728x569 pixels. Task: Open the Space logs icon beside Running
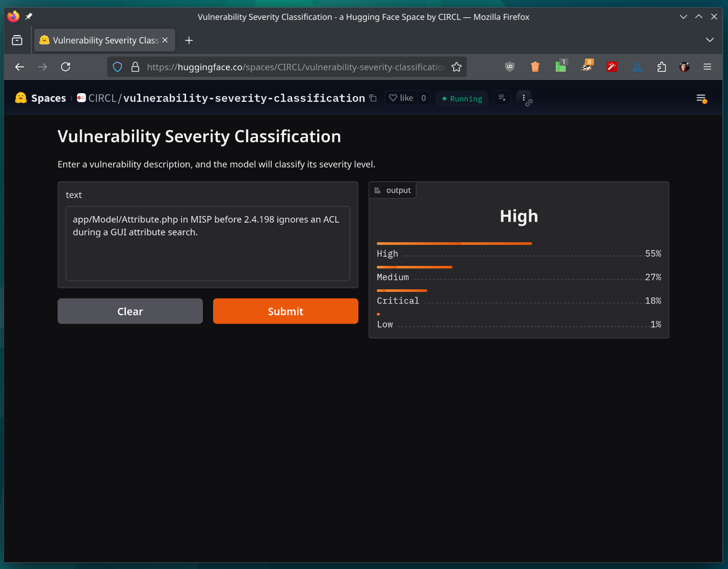(502, 98)
